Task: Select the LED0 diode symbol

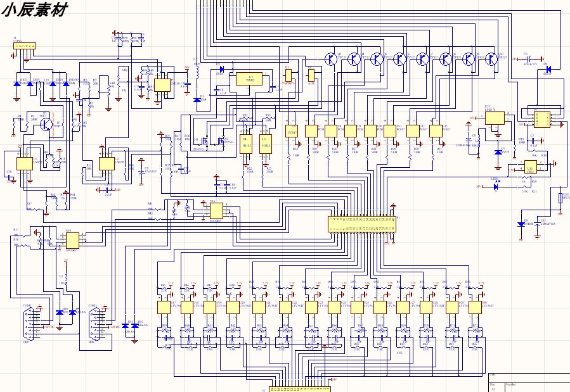Action: coord(496,187)
